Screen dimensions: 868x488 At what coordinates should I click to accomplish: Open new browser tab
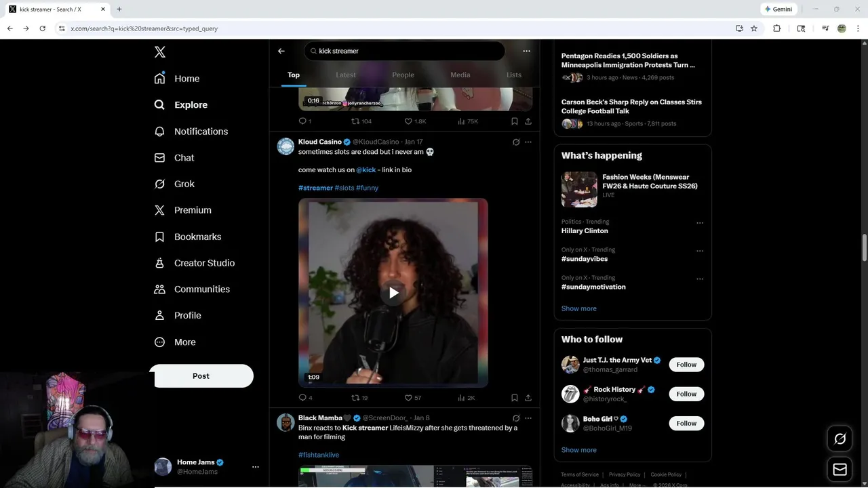(x=119, y=9)
